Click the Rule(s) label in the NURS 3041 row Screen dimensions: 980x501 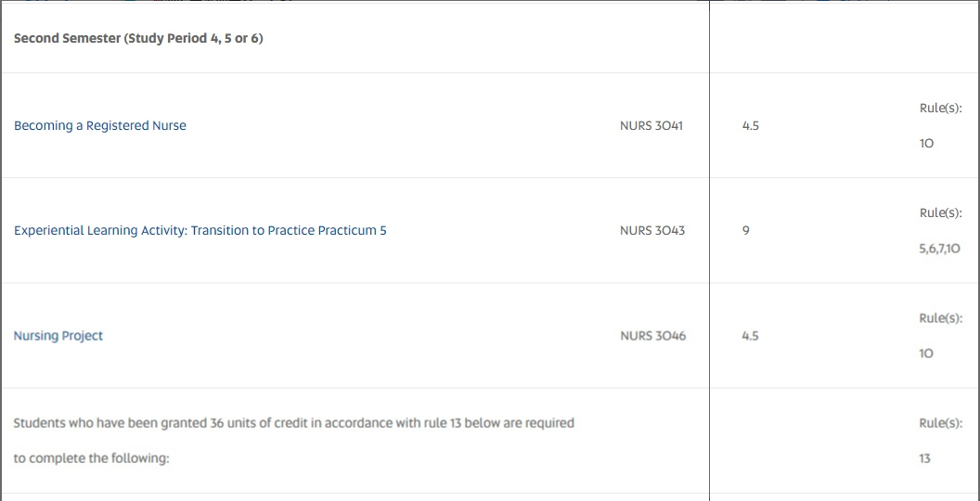(940, 109)
